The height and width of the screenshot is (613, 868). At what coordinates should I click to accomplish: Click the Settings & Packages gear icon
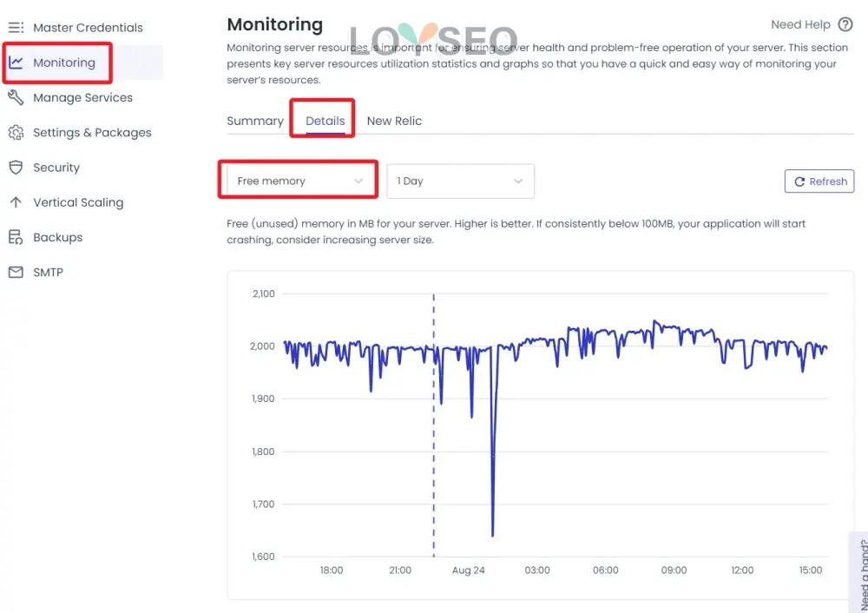(x=16, y=132)
